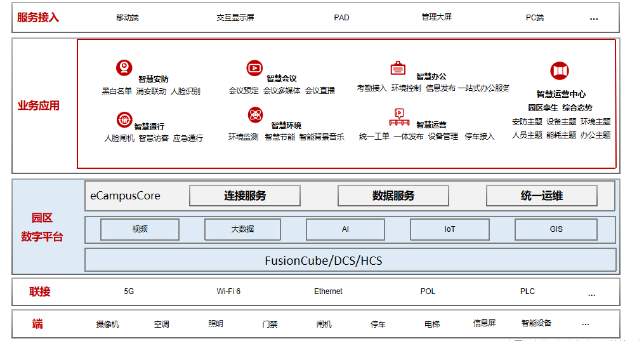The height and width of the screenshot is (341, 644).
Task: Click the 人脸识别 text under 智慧安防
Action: point(185,91)
